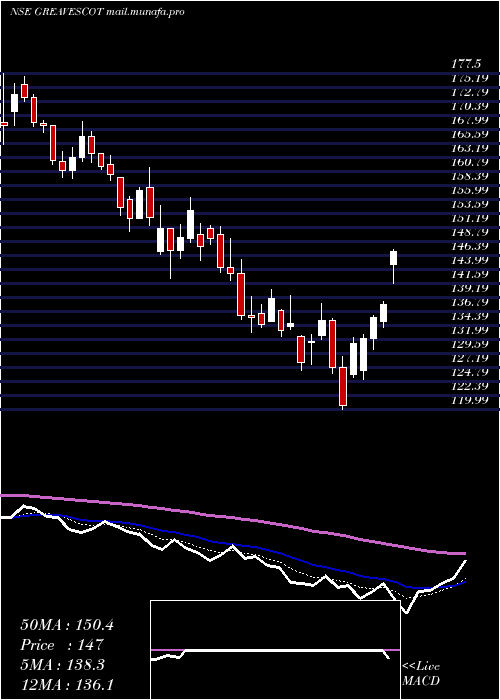Click the 124.79 price axis label
The image size is (500, 700).
coord(470,372)
